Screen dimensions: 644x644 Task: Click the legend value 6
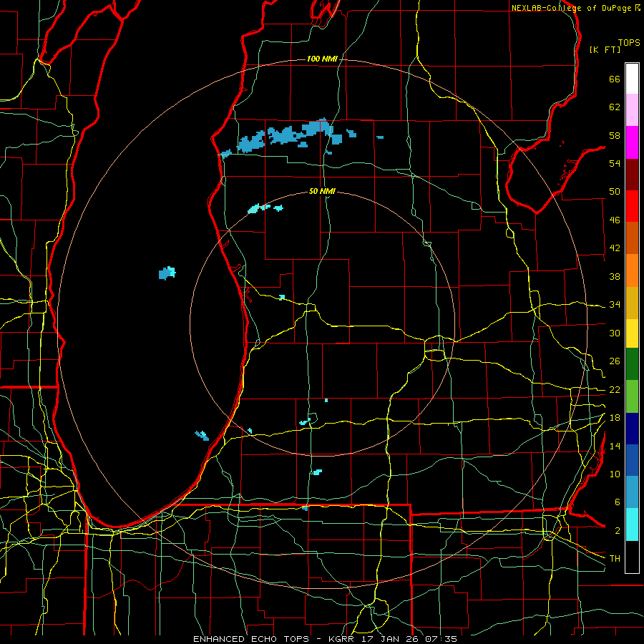[617, 502]
